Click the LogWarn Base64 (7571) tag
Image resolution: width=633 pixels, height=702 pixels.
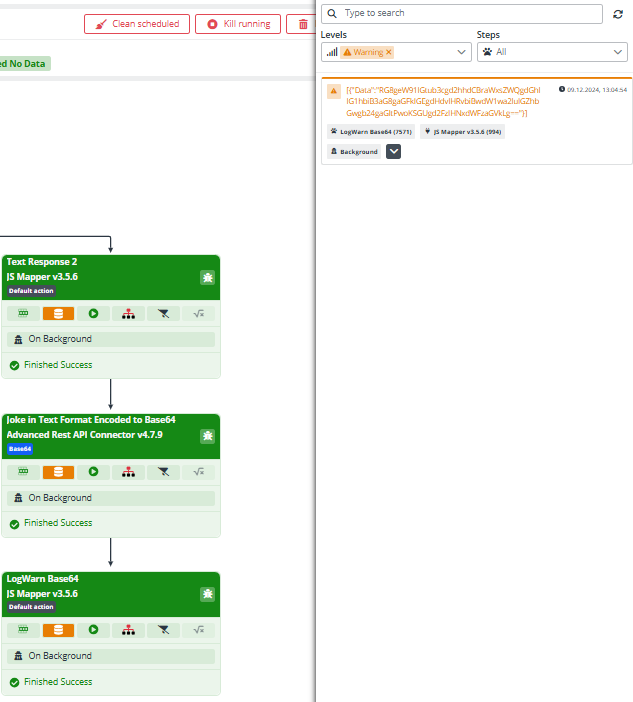(370, 131)
